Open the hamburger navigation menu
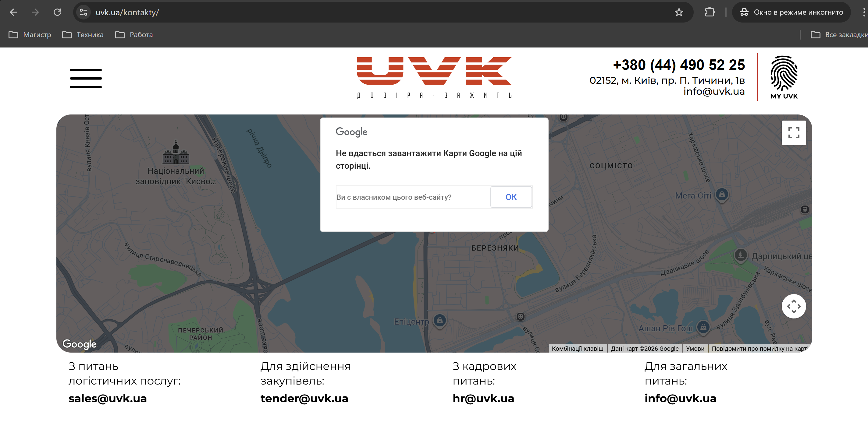868x436 pixels. tap(86, 79)
